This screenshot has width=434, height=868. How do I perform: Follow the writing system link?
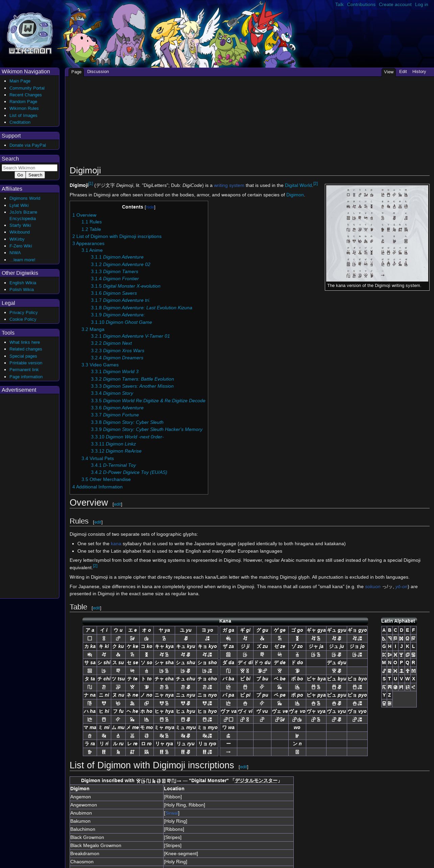[229, 186]
